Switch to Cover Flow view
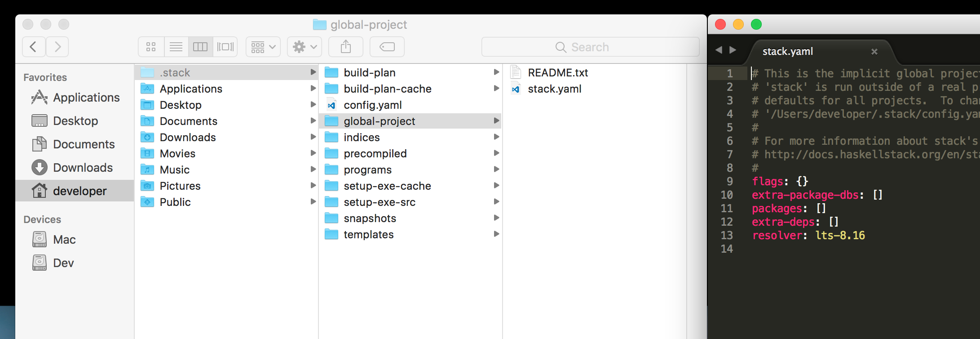This screenshot has height=339, width=980. 225,47
